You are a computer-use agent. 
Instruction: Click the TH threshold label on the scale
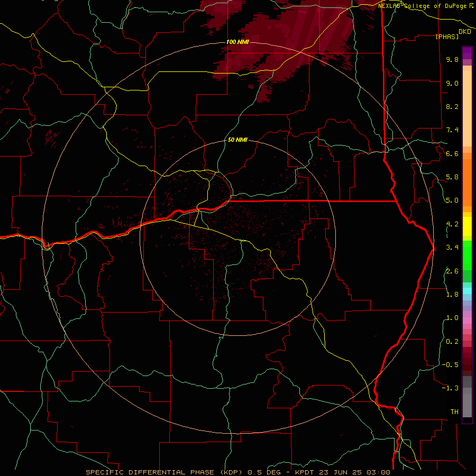tap(454, 412)
